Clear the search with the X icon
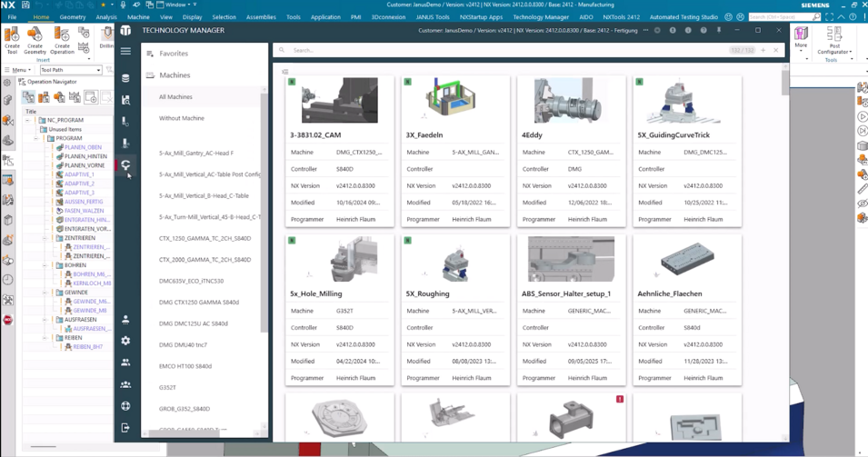This screenshot has height=457, width=868. [x=775, y=50]
